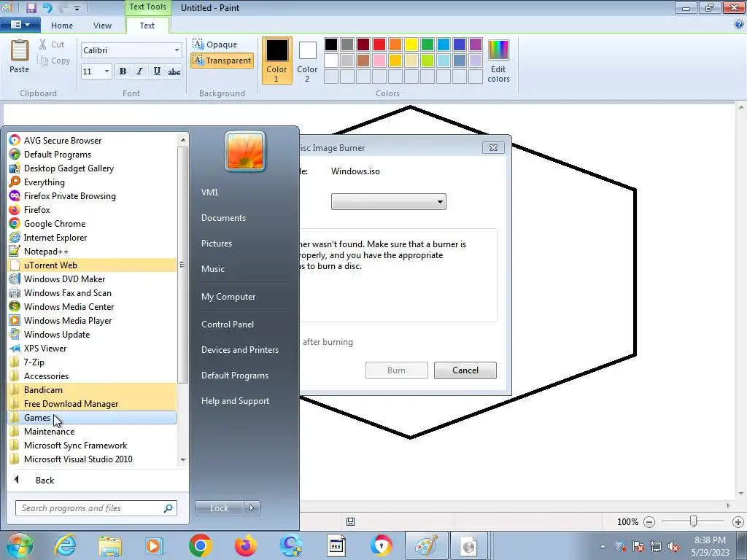Screen dimensions: 747x560
Task: Click the user account picture in Start menu
Action: 245,152
